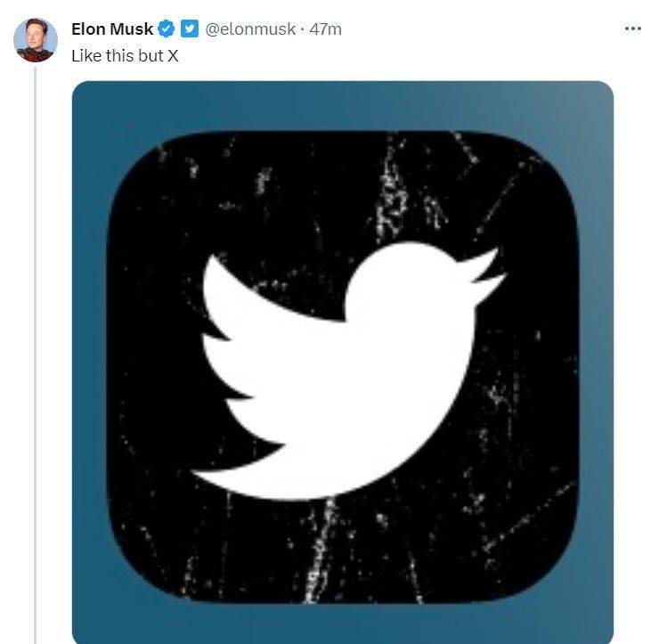Click the black cracked area above the bird
Screen dimensions: 659x644
(x=338, y=187)
